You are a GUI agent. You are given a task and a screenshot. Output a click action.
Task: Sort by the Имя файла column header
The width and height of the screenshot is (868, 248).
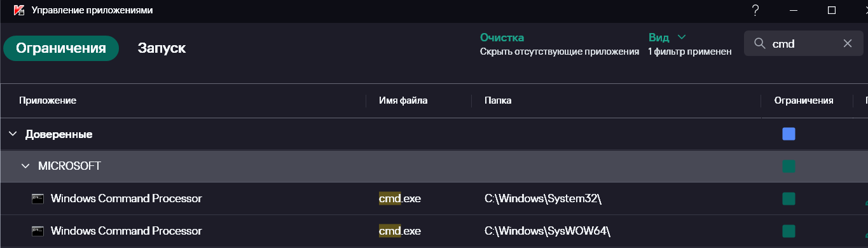pos(403,100)
